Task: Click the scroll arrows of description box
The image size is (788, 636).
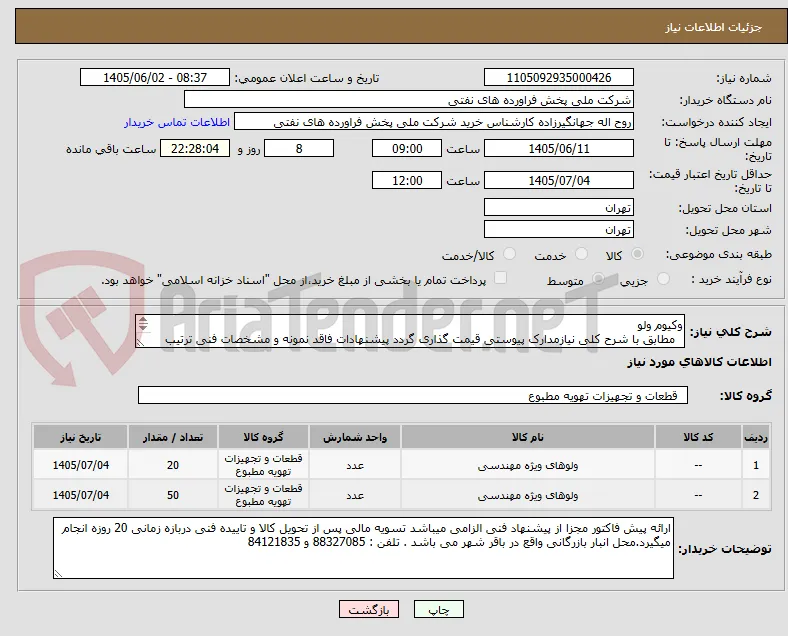Action: (x=143, y=324)
